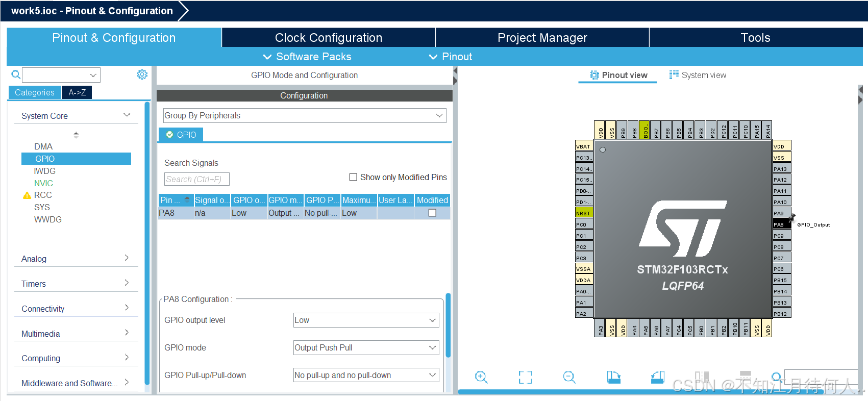
Task: Select the PA9 pin on the chip
Action: (x=781, y=213)
